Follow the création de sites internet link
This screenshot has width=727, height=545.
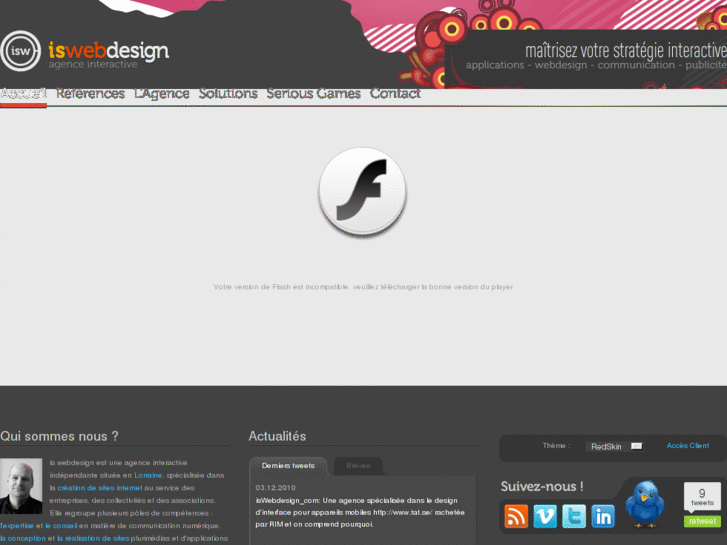click(100, 488)
